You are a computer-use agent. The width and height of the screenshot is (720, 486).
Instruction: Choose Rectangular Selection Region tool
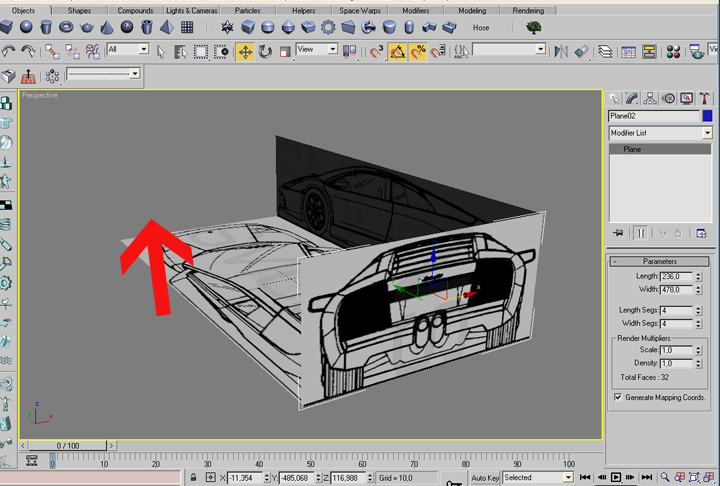click(201, 51)
